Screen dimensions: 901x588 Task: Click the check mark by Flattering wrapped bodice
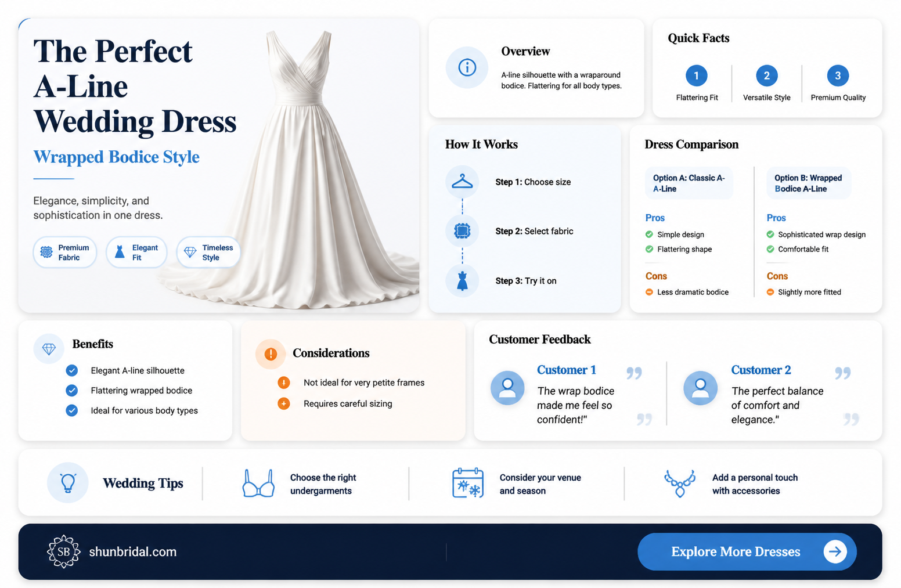(x=71, y=390)
